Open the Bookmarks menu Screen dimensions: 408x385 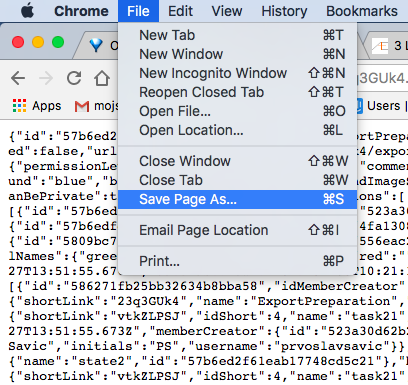(x=362, y=11)
